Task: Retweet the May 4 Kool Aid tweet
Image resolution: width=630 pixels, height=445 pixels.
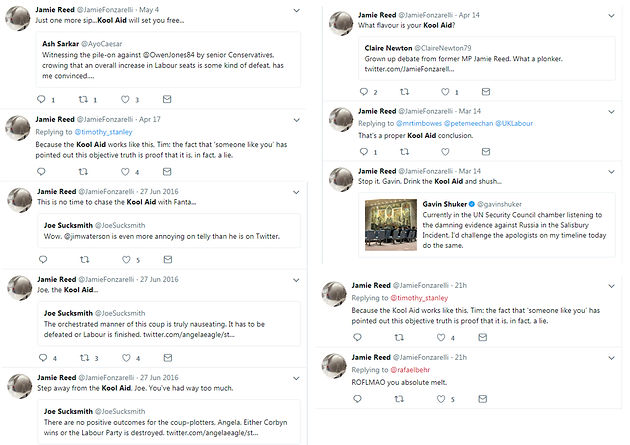Action: [83, 99]
